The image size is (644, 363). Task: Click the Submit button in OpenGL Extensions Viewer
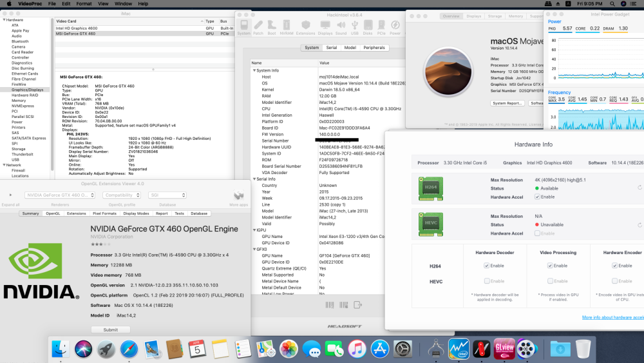point(111,329)
